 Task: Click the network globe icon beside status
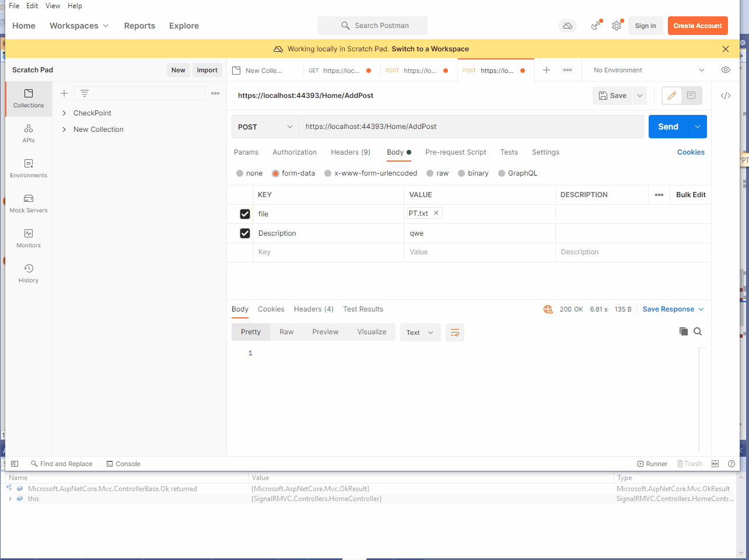pyautogui.click(x=548, y=309)
